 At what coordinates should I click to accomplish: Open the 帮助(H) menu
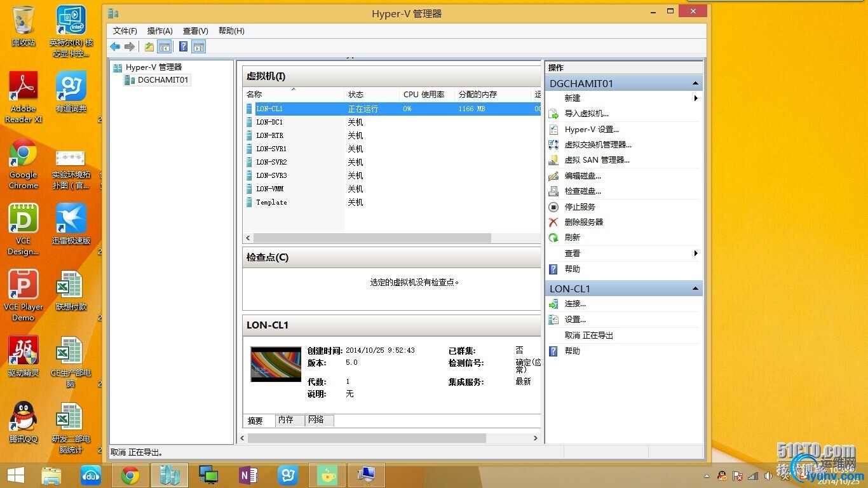point(231,30)
